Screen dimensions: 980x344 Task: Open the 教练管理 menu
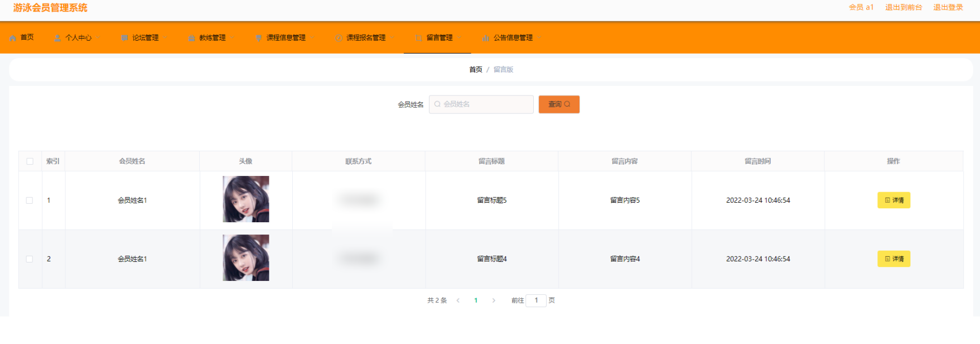[x=212, y=37]
